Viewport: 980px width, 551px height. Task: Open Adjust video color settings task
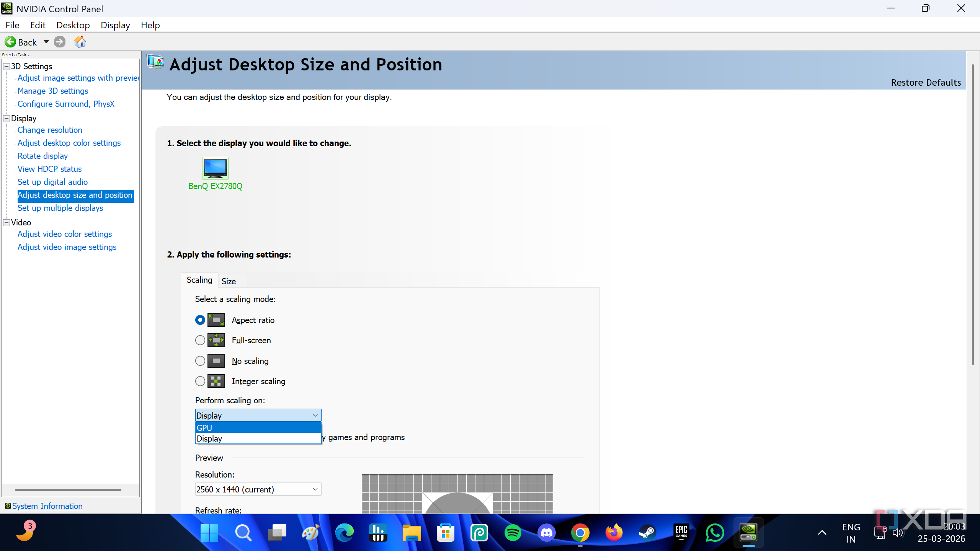65,234
